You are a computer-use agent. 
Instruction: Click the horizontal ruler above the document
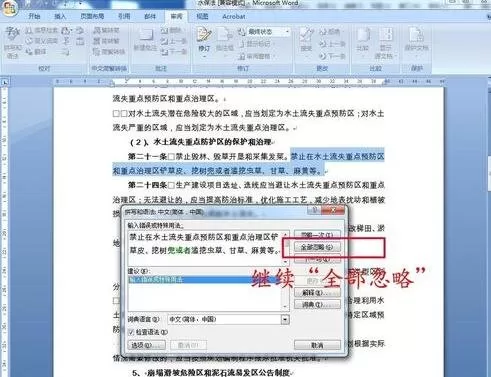[x=250, y=81]
